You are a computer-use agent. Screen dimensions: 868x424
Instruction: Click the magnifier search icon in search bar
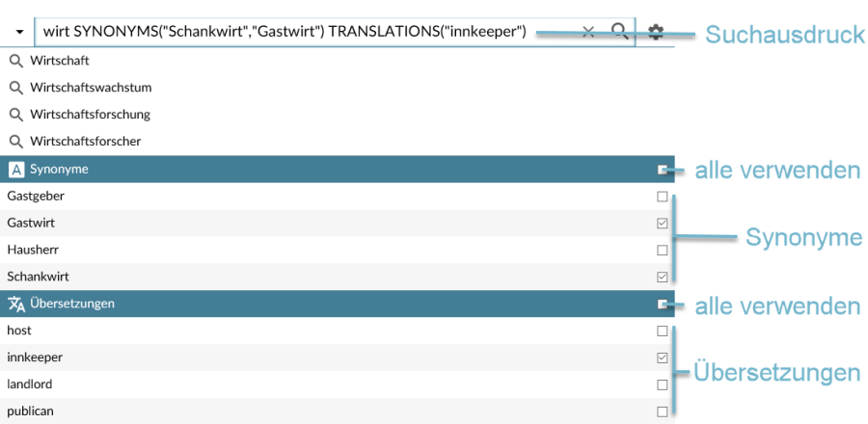(x=620, y=32)
